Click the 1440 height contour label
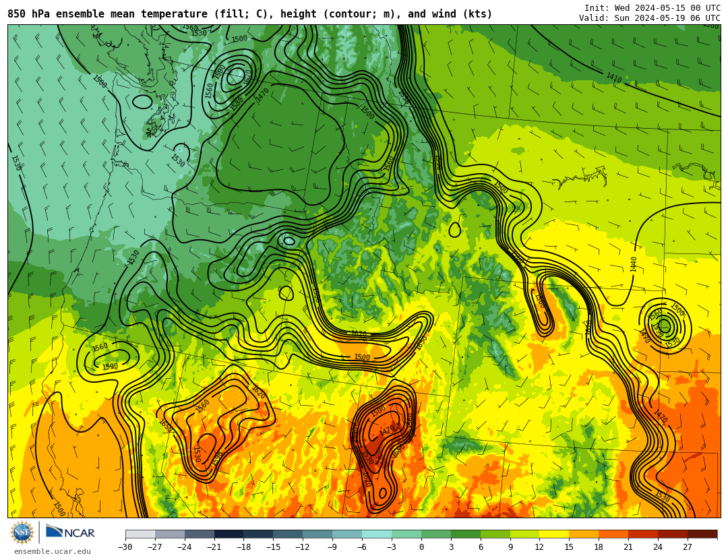Image resolution: width=728 pixels, height=560 pixels. [x=634, y=264]
